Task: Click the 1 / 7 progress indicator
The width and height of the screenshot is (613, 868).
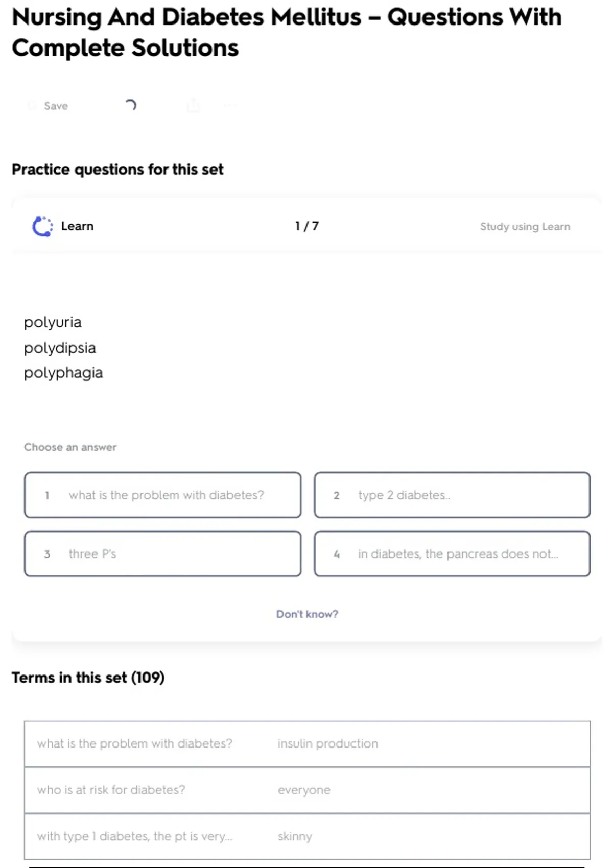Action: pos(306,226)
